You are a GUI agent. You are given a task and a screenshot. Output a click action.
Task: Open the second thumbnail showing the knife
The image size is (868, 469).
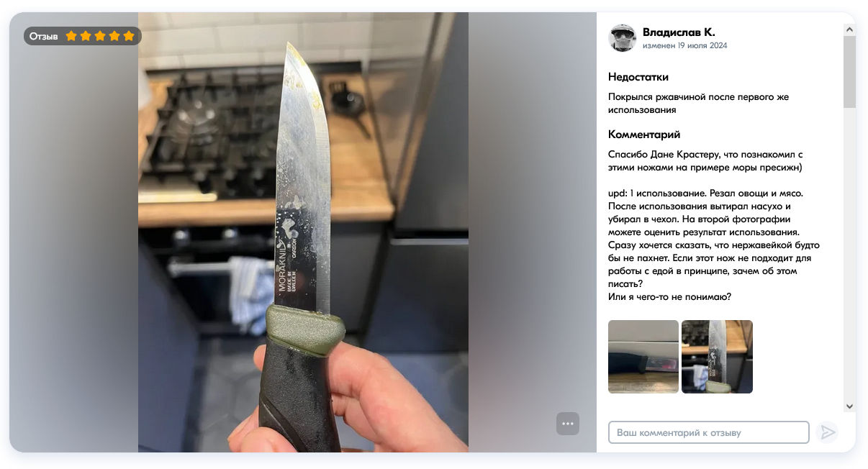coord(717,357)
